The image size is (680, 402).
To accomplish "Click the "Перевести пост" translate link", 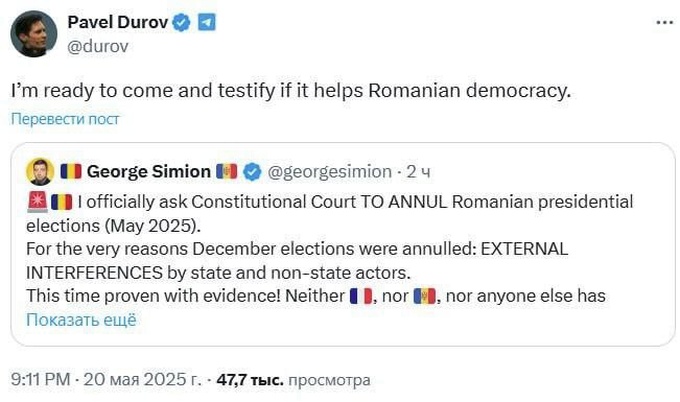I will 65,119.
